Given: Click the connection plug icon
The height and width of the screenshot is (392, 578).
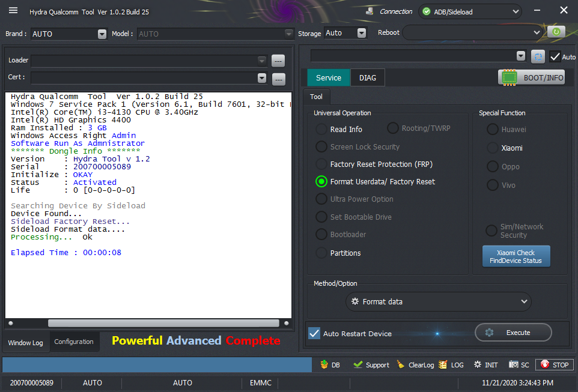Looking at the screenshot, I should (x=370, y=11).
